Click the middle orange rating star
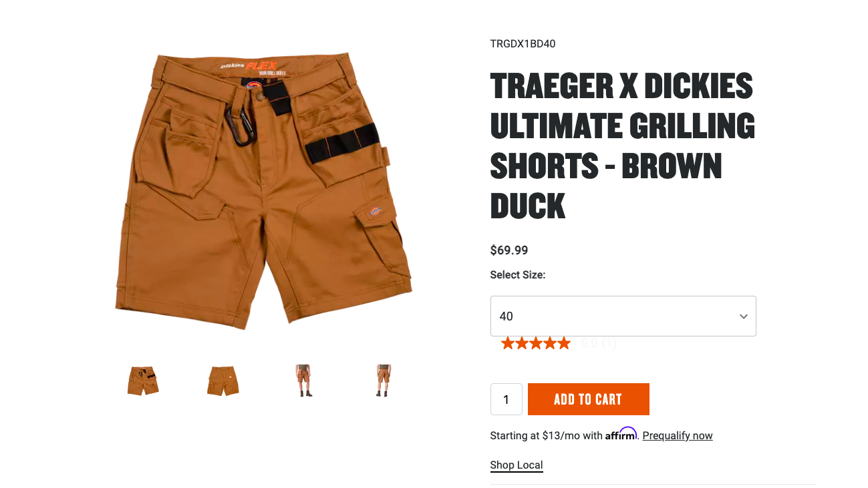Image resolution: width=868 pixels, height=488 pixels. tap(536, 343)
